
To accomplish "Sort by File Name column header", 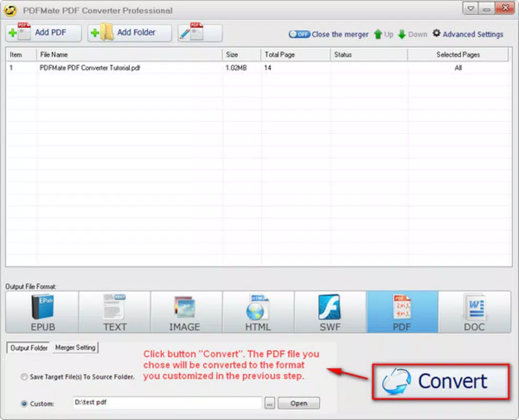I will pyautogui.click(x=129, y=55).
